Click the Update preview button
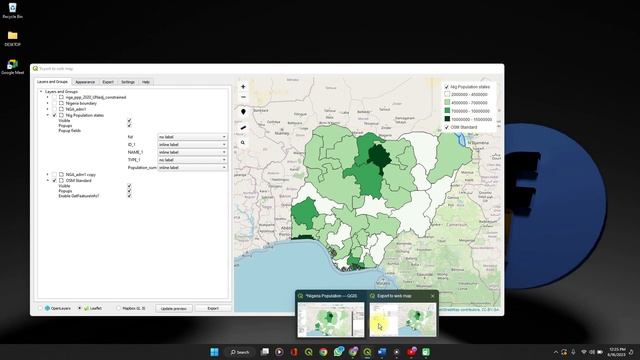Screen dimensions: 640x360 click(x=174, y=309)
